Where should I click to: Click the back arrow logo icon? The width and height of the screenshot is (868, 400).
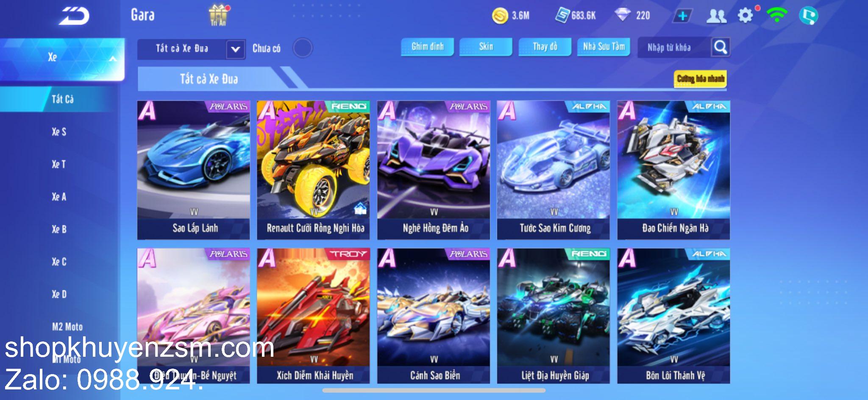click(74, 16)
